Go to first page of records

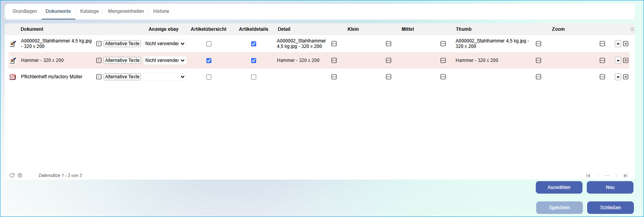588,176
